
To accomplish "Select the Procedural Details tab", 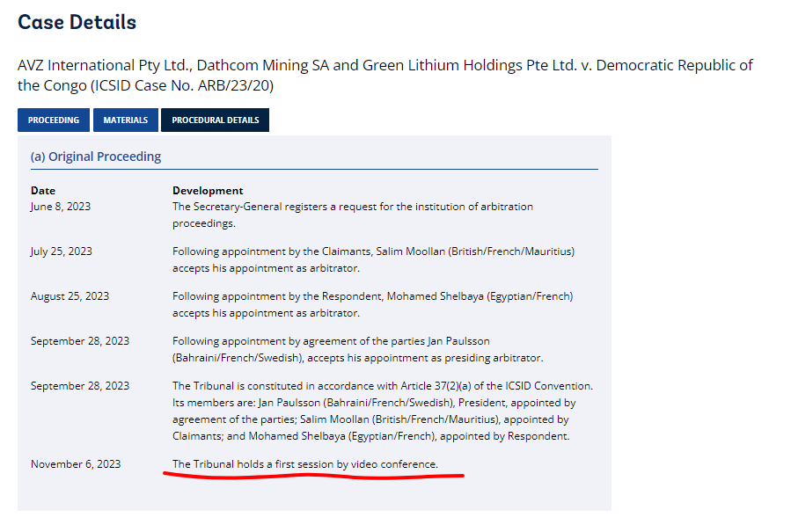I will [215, 120].
